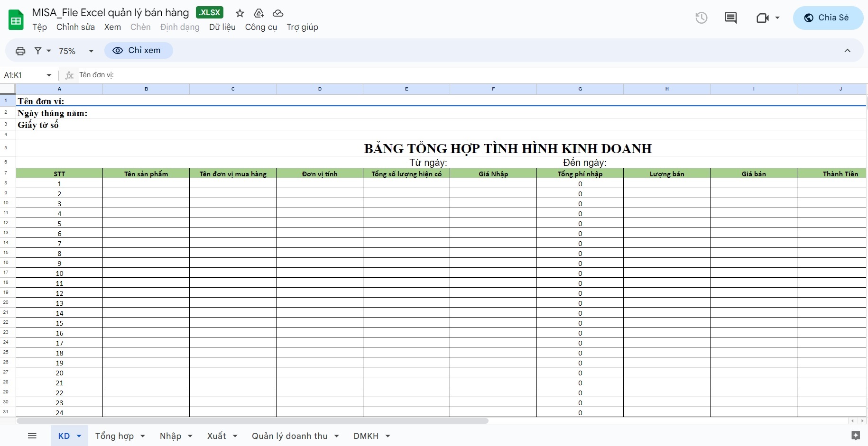868x446 pixels.
Task: Click the Google Sheets home icon
Action: click(x=16, y=20)
